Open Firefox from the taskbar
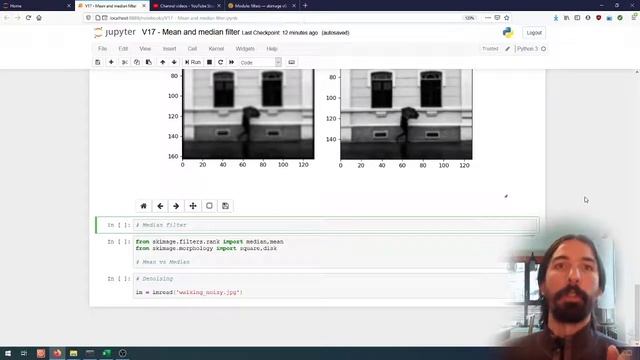The height and width of the screenshot is (360, 640). [x=57, y=353]
